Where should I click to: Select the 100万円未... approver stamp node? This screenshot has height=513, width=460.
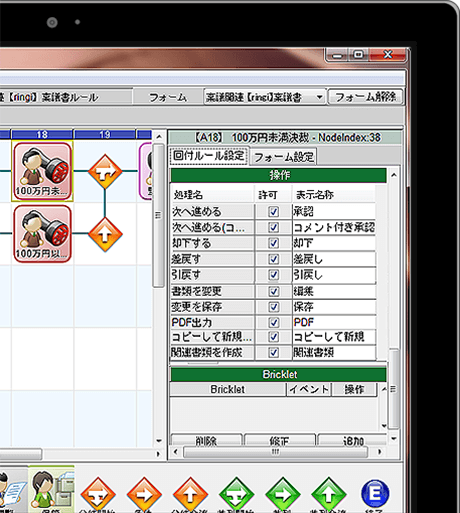42,171
